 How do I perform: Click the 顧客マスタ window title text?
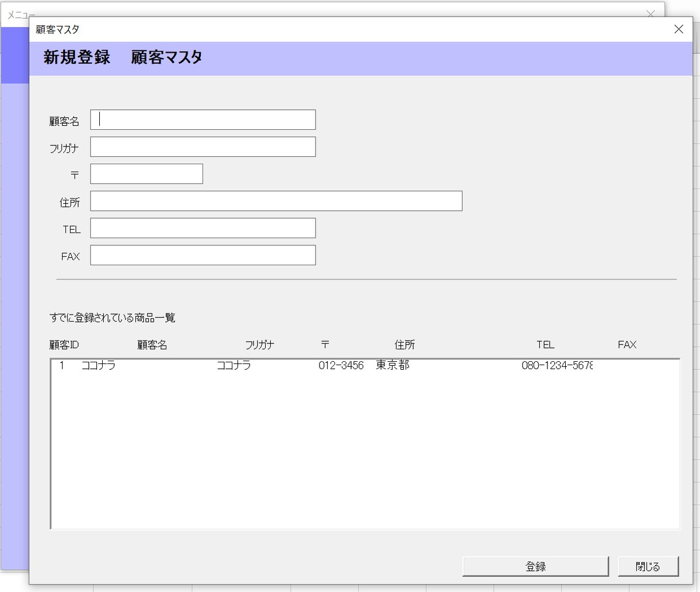click(57, 29)
